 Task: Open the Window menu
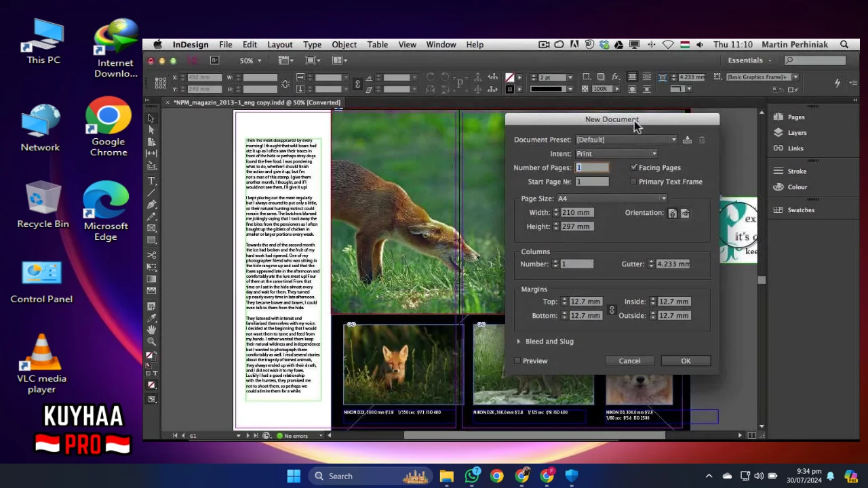point(441,45)
